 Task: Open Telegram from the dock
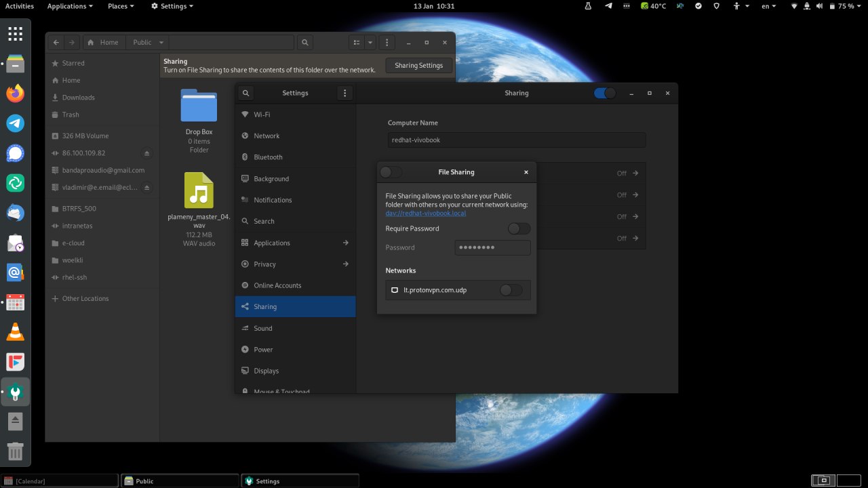tap(16, 123)
